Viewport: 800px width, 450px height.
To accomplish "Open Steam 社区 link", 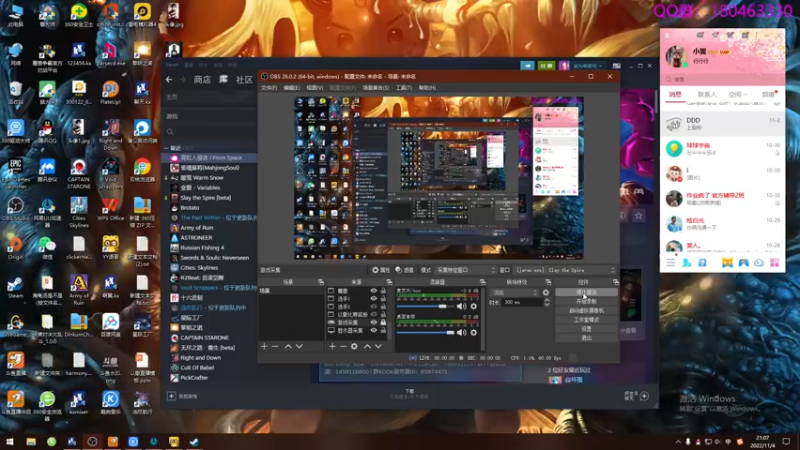I will coord(244,80).
